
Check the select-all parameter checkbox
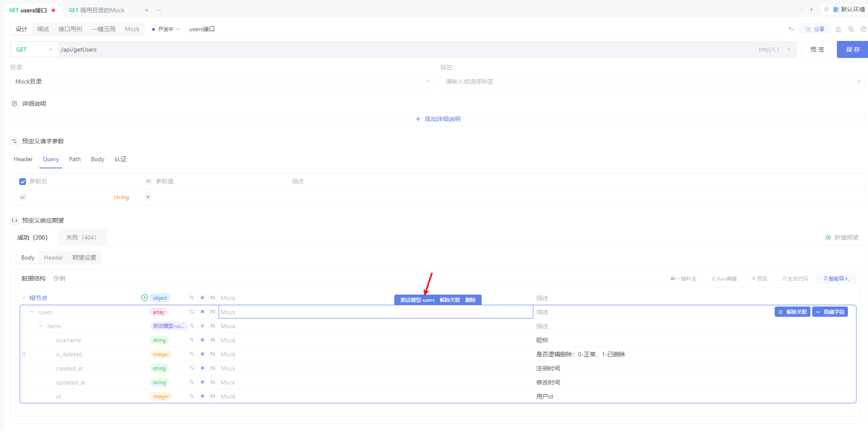coord(23,182)
